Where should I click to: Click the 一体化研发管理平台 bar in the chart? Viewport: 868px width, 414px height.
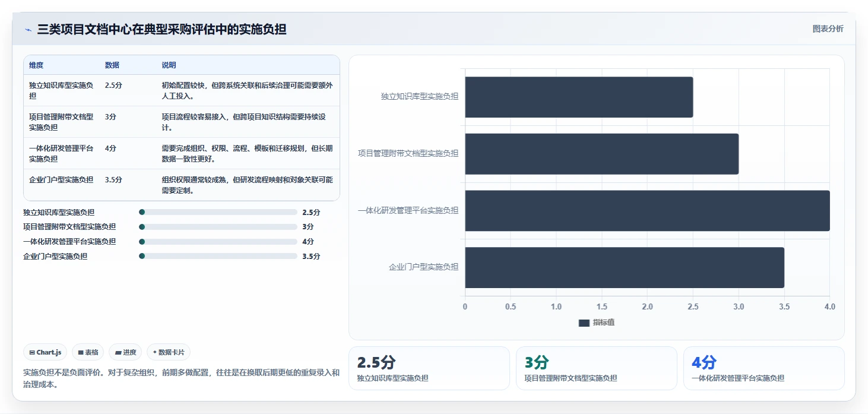(x=647, y=211)
